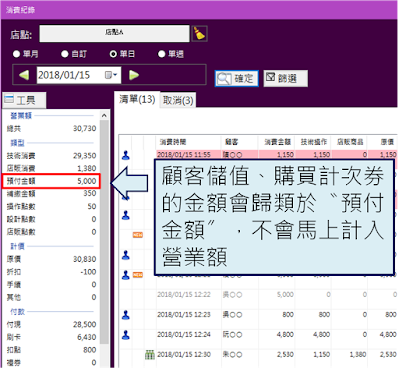Click person icon in the 11:55 row
This screenshot has width=399, height=368.
tap(126, 155)
